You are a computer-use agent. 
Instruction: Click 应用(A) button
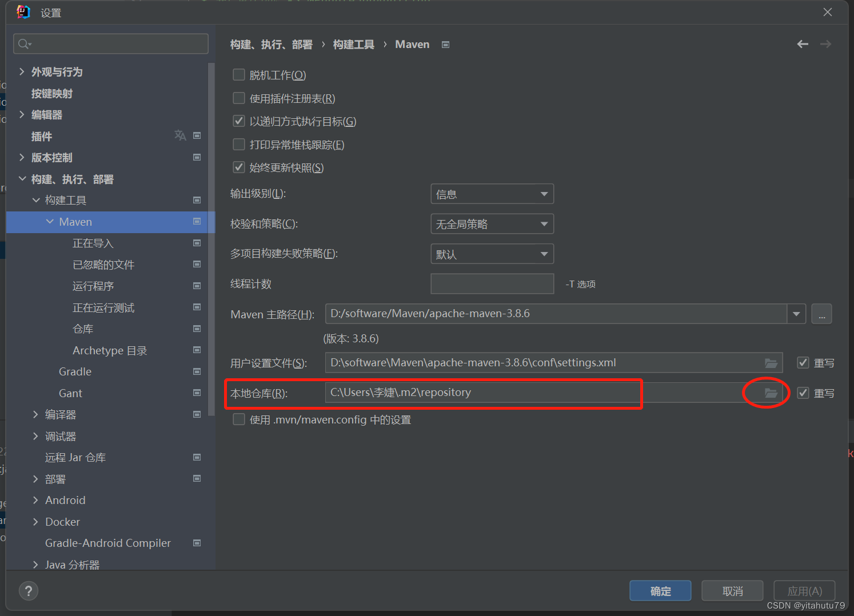[x=804, y=591]
